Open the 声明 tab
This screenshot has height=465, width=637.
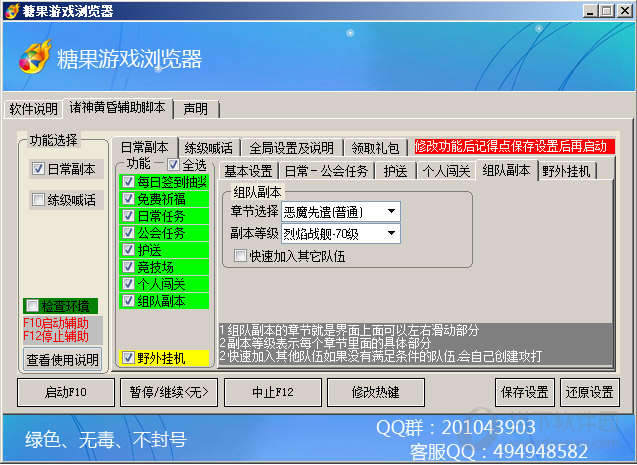(x=196, y=109)
